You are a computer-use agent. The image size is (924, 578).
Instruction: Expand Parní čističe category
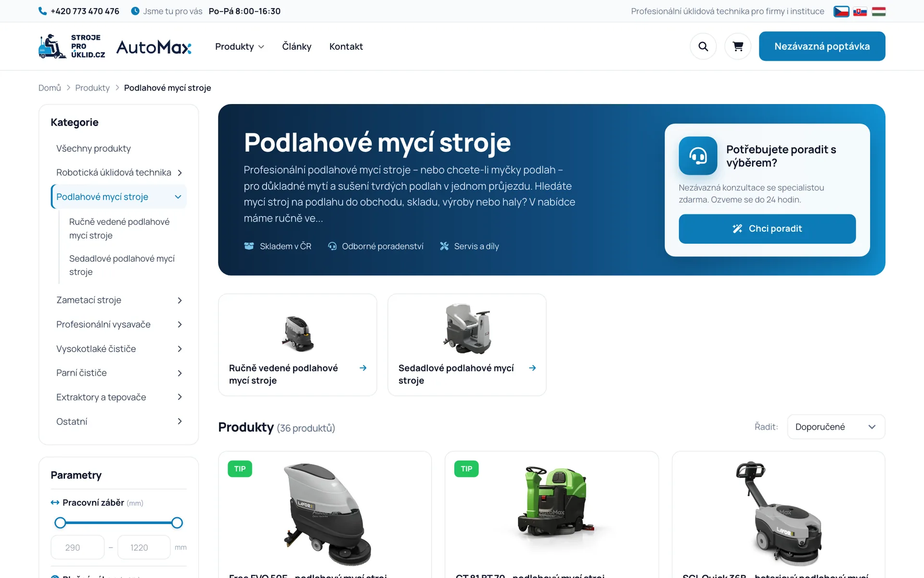click(x=180, y=373)
